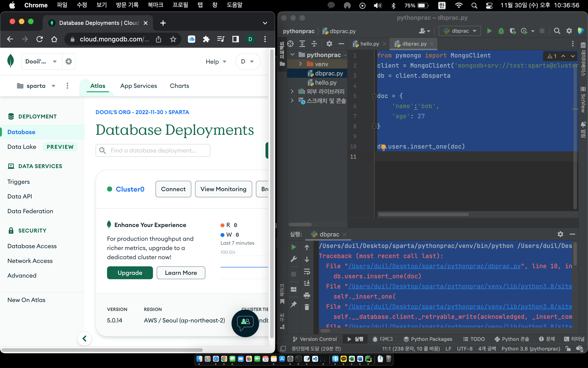Click Collapse All icon in project panel
This screenshot has height=368, width=588.
click(314, 44)
